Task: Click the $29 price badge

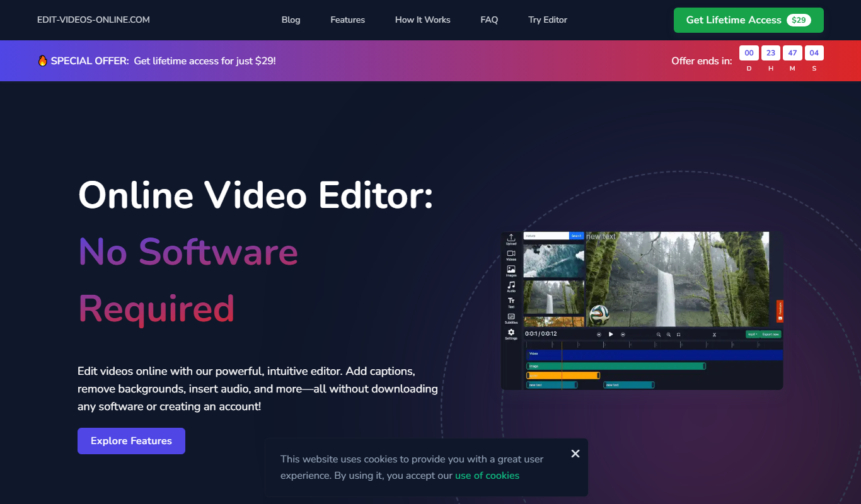Action: (799, 20)
